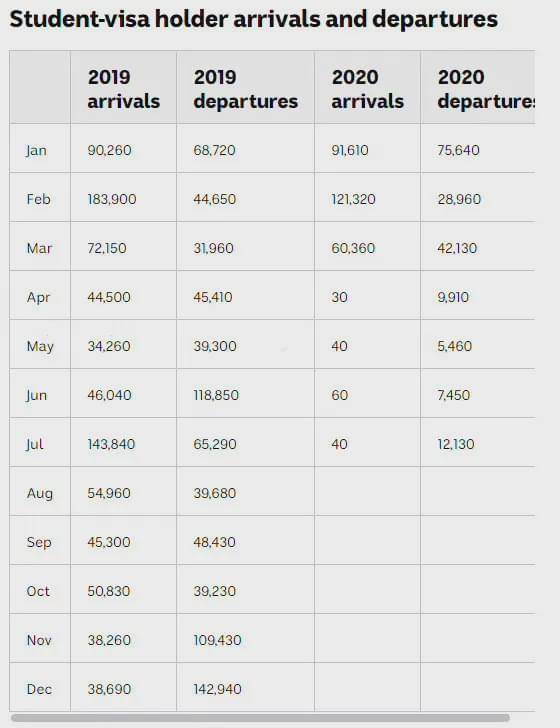Viewport: 560px width, 728px height.
Task: Click the Sep row label
Action: 39,542
